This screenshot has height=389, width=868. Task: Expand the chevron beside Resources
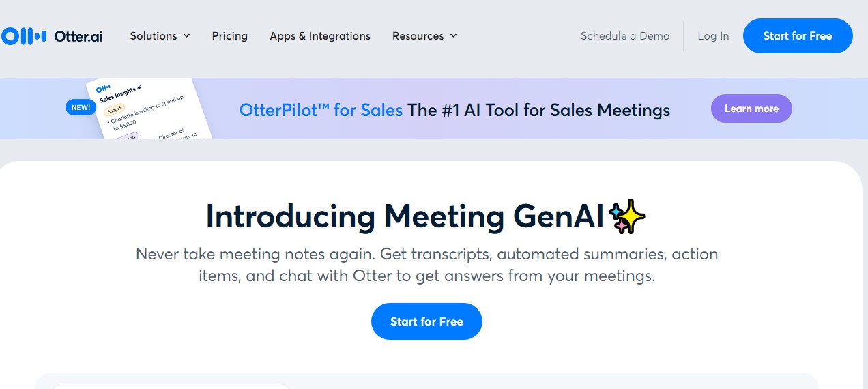453,36
